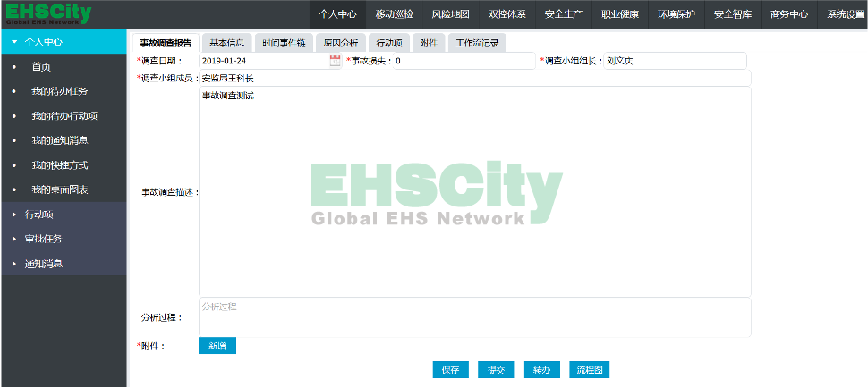Click the EHSCity logo in header
The image size is (868, 387).
(48, 14)
